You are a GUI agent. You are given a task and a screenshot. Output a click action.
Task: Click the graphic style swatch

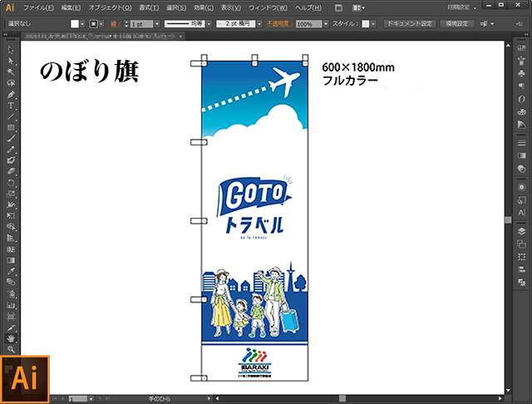click(366, 24)
